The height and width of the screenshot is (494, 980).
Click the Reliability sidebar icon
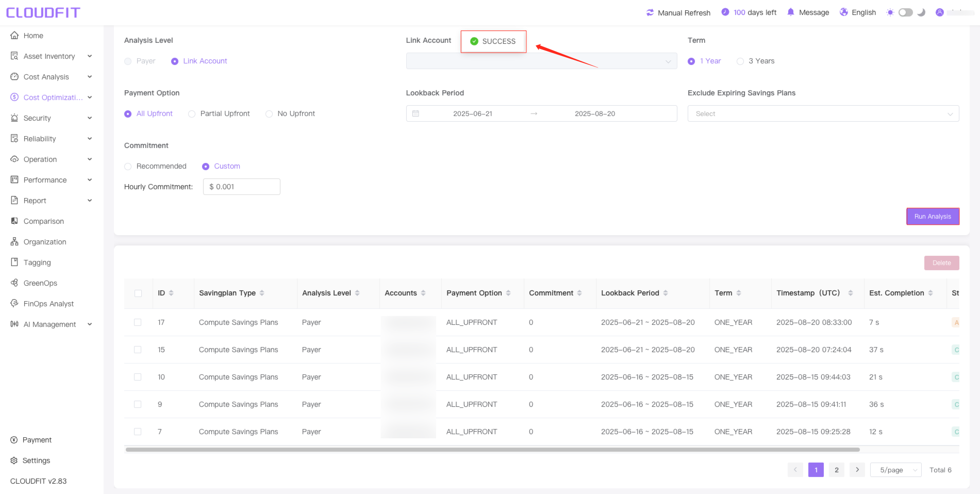14,139
